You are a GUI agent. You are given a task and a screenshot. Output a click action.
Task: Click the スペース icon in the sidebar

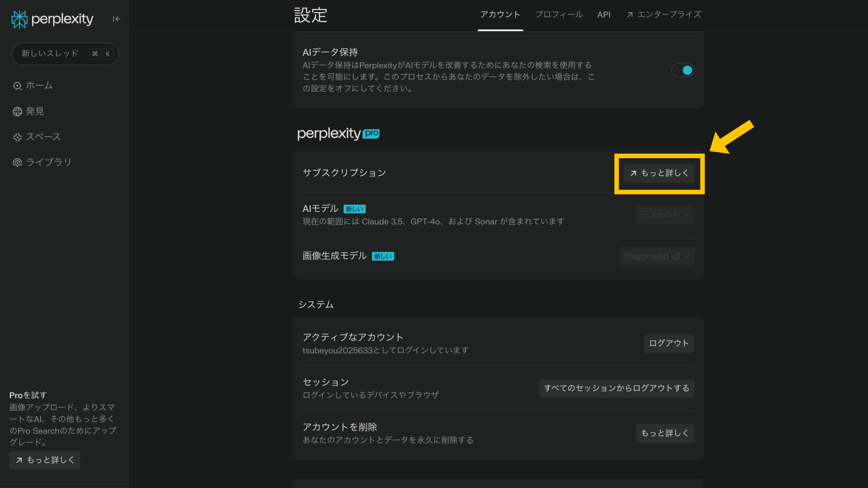[17, 136]
